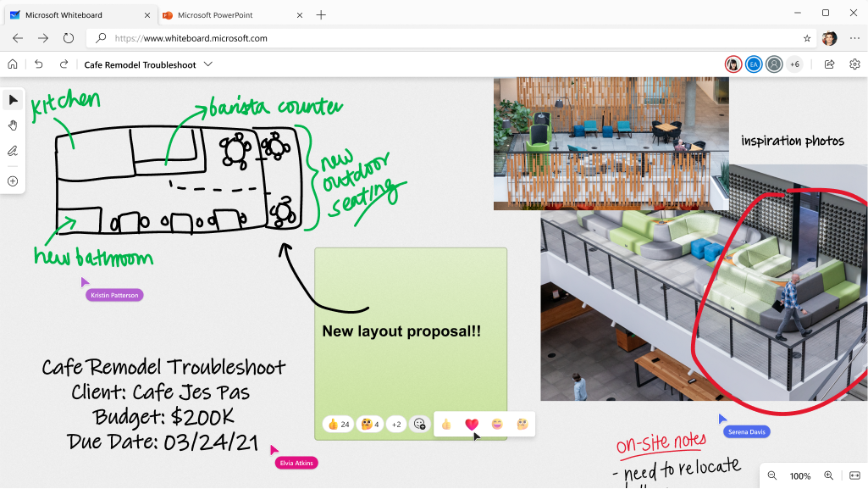
Task: Open the share board icon
Action: pos(829,64)
